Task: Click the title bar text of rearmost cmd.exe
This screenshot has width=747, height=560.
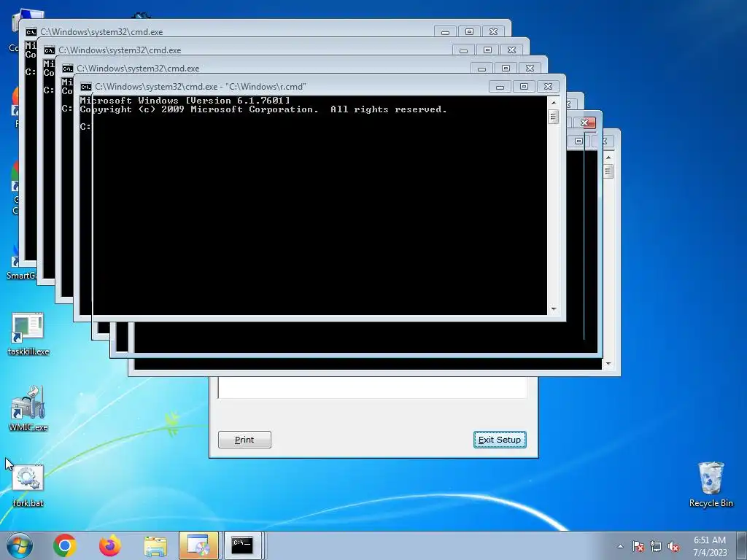Action: point(101,32)
